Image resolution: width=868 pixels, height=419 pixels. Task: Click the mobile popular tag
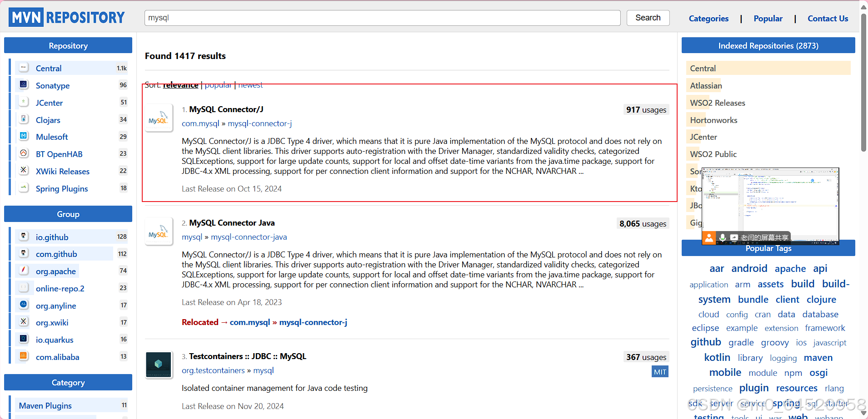(x=725, y=373)
